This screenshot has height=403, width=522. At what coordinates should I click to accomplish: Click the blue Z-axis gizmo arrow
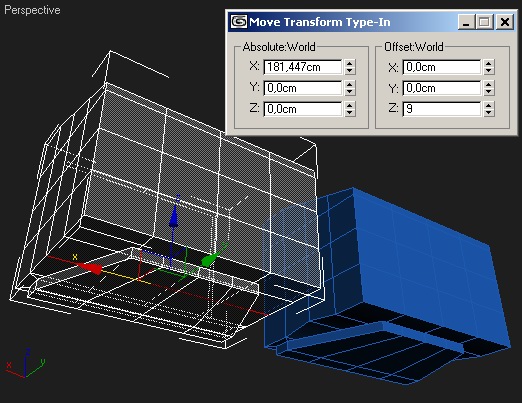coord(173,216)
